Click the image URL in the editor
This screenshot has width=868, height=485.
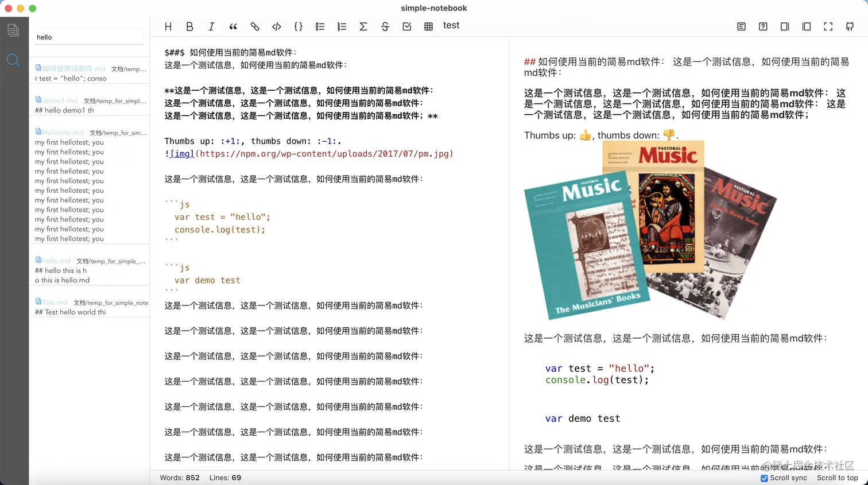click(x=324, y=154)
